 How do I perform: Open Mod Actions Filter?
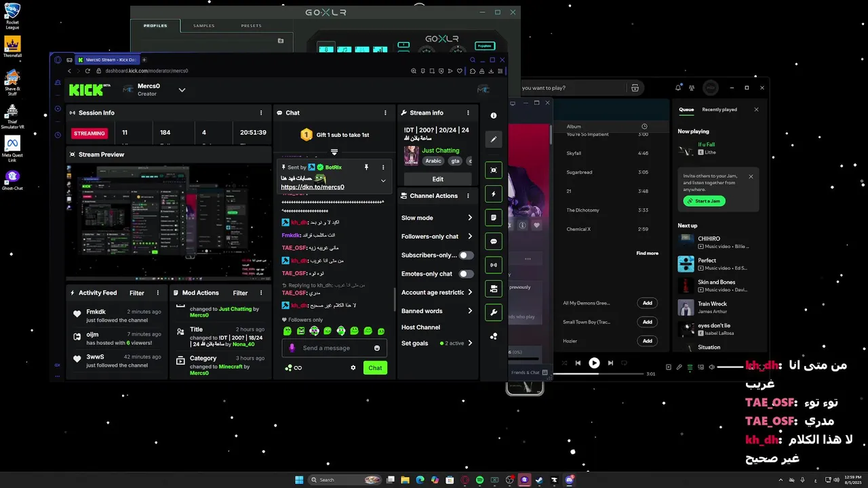click(240, 293)
